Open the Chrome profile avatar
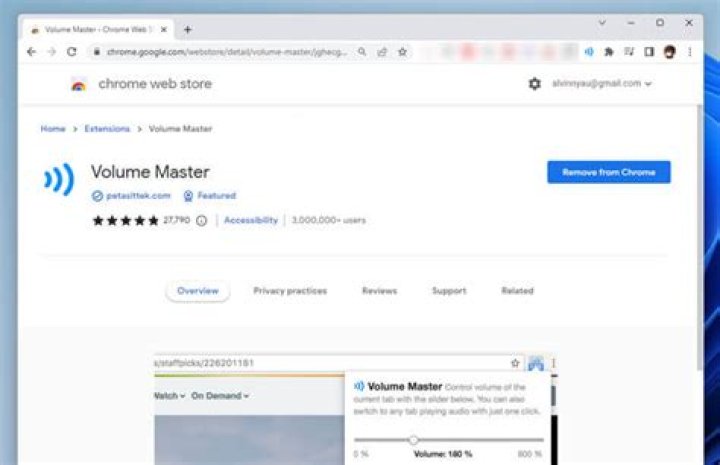 click(669, 52)
